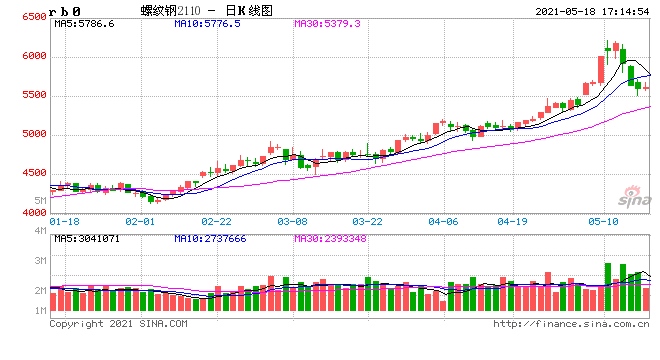Click the 5500 price axis label
Viewport: 660px width, 360px height.
tap(35, 95)
